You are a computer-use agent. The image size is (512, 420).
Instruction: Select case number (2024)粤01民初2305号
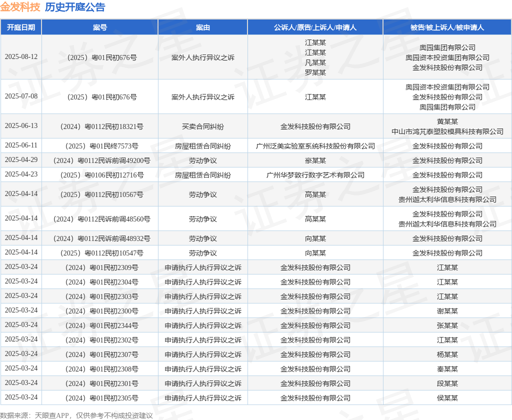click(102, 398)
